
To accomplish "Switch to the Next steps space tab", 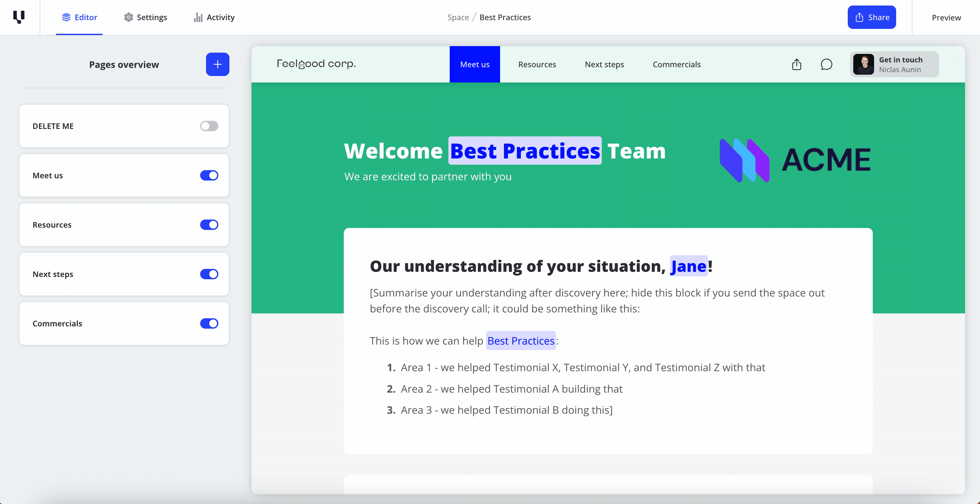I will tap(604, 64).
